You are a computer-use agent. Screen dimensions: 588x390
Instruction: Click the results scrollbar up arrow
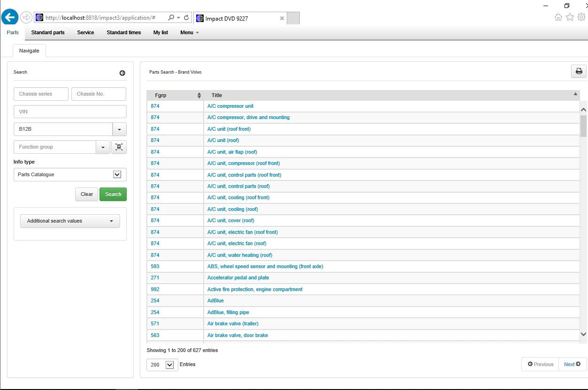[x=584, y=110]
